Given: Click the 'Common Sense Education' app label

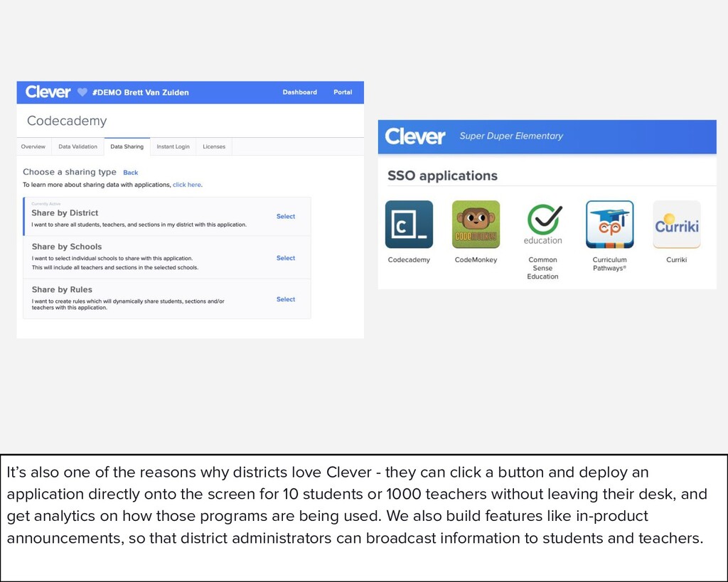Looking at the screenshot, I should point(542,268).
